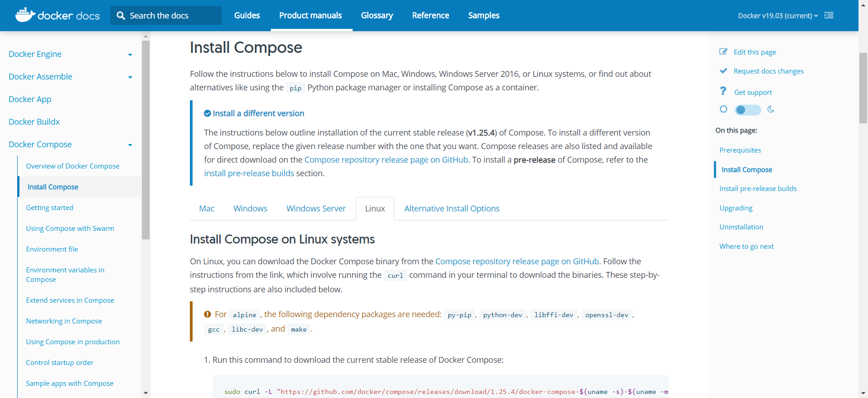The width and height of the screenshot is (868, 398).
Task: Click the Docker Engine sidebar heading
Action: point(35,54)
